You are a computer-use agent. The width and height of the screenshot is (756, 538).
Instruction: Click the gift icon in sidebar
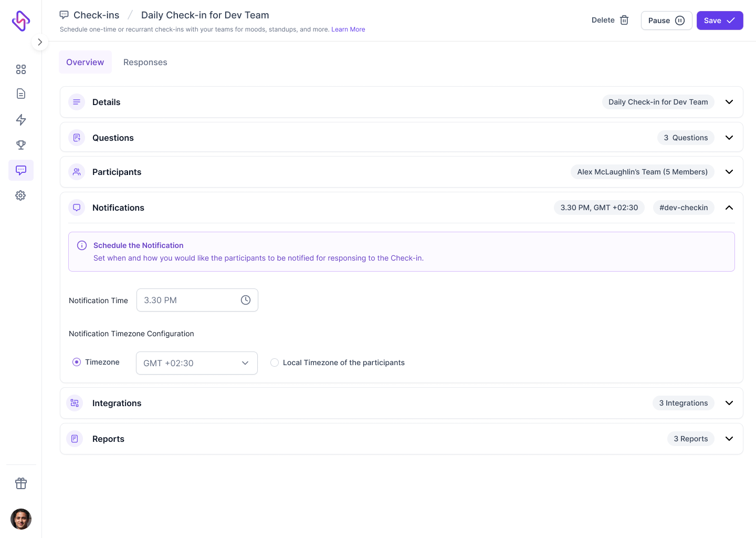21,483
